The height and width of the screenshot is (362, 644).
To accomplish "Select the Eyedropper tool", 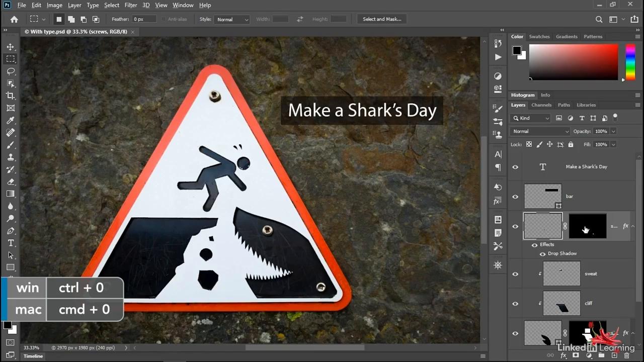I will 11,121.
